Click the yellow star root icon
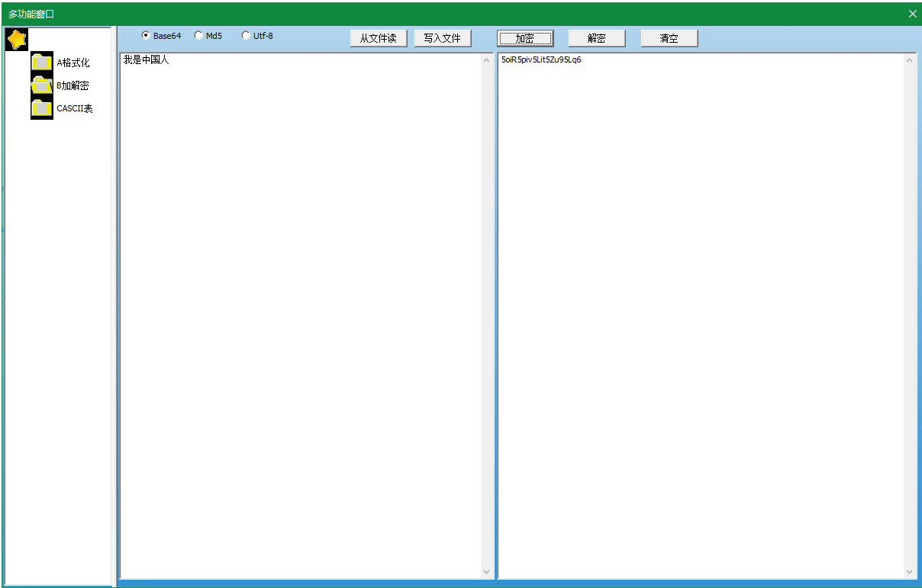The image size is (922, 588). pos(16,39)
